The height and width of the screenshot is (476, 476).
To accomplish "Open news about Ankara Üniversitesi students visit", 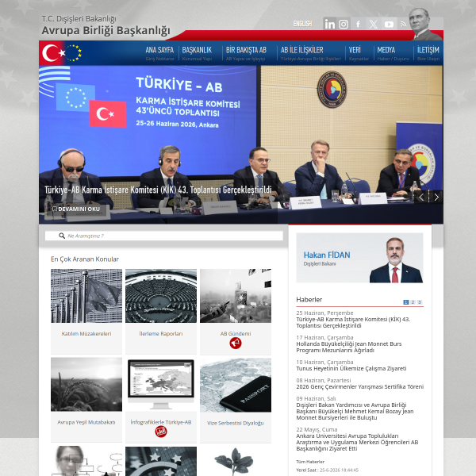I will tap(357, 443).
